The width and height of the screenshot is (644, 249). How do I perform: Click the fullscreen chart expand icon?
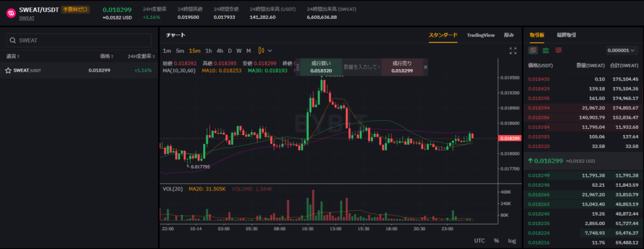tap(513, 50)
